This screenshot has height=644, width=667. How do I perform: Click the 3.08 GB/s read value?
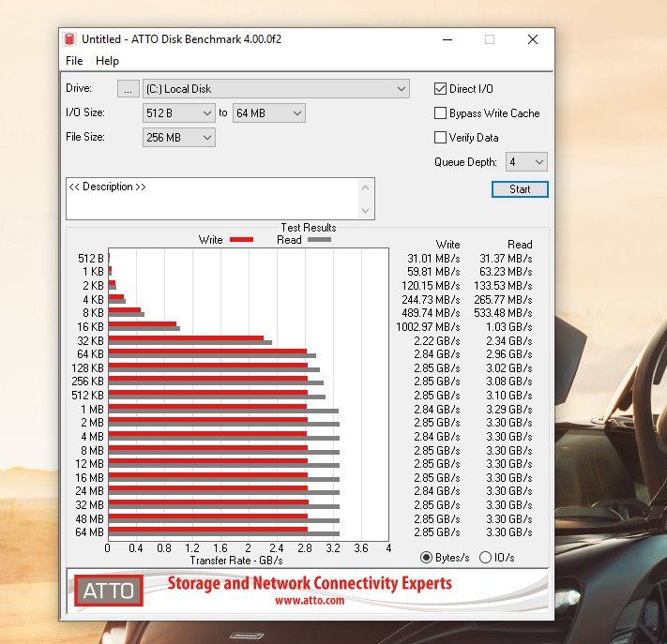(x=508, y=382)
